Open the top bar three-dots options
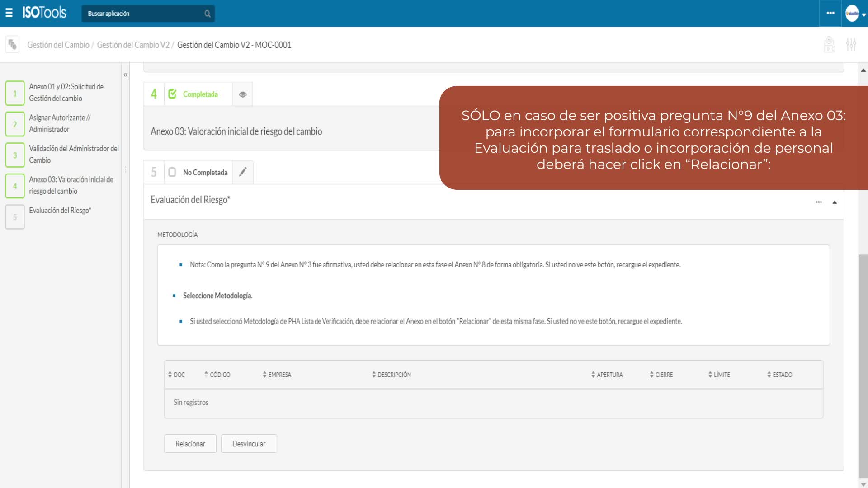 [x=830, y=13]
